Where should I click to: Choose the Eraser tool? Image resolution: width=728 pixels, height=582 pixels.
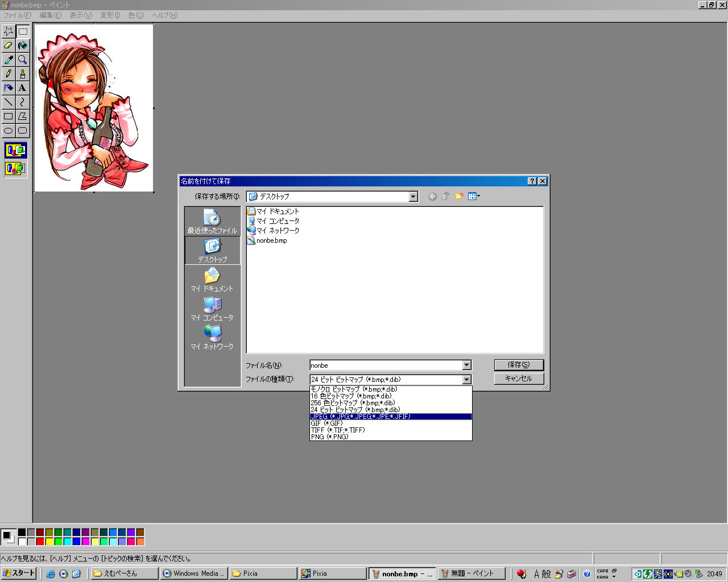9,45
